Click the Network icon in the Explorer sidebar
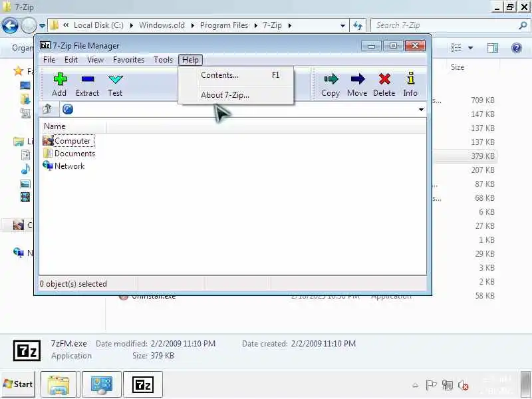The image size is (532, 399). click(x=19, y=252)
